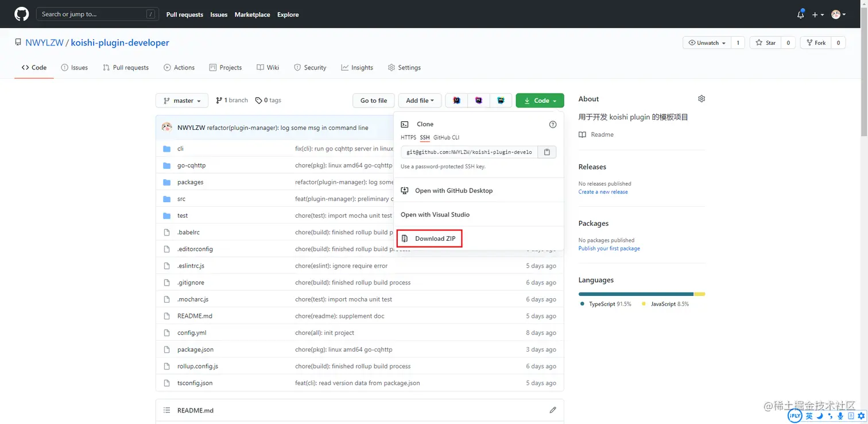The width and height of the screenshot is (868, 424).
Task: Open the Insights tab
Action: tap(357, 68)
